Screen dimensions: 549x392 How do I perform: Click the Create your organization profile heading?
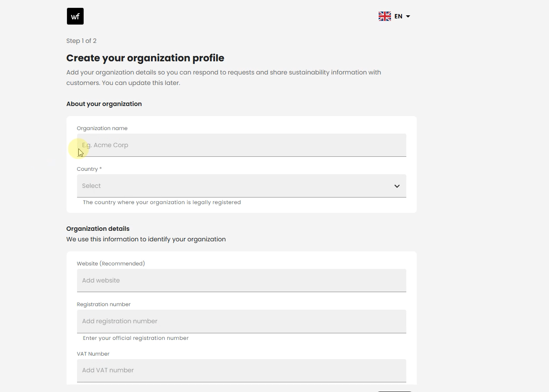(x=145, y=58)
